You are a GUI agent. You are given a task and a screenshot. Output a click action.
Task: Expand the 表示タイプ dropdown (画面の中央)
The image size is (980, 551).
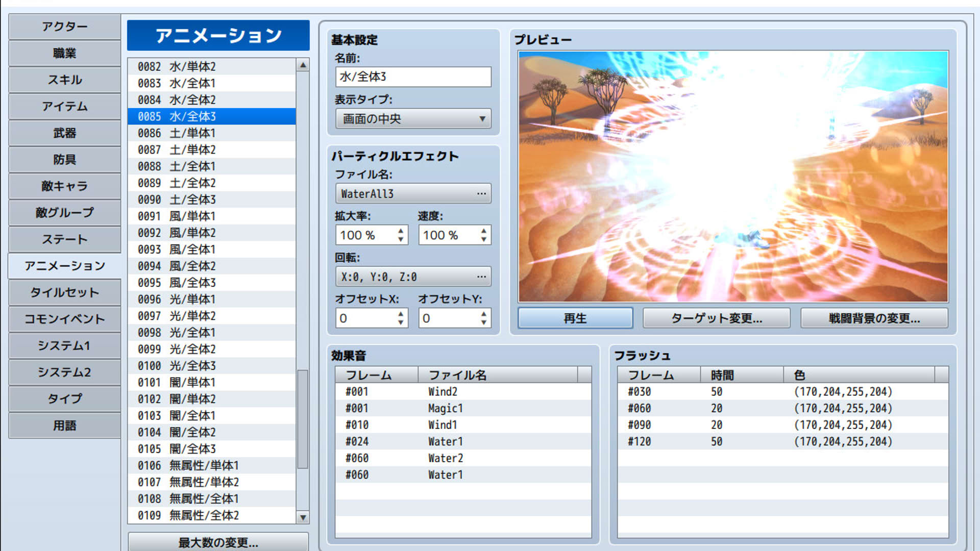tap(413, 119)
